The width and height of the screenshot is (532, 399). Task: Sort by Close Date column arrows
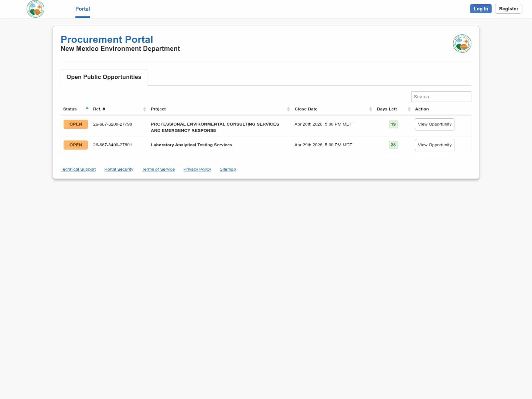(371, 109)
